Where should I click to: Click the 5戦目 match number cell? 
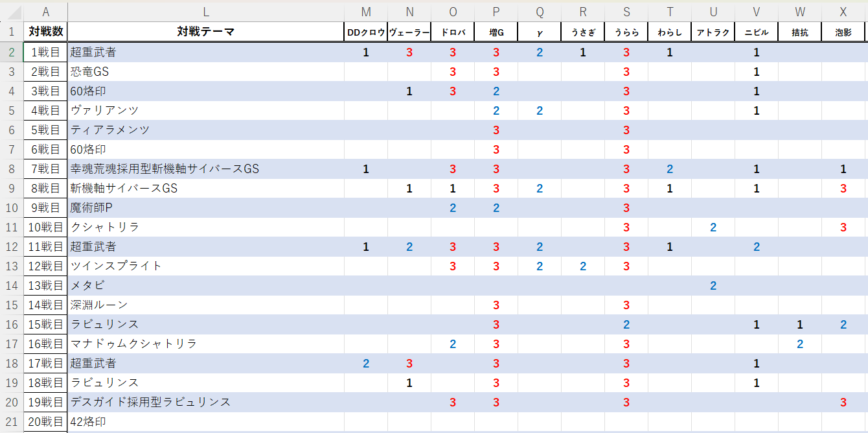(x=45, y=130)
